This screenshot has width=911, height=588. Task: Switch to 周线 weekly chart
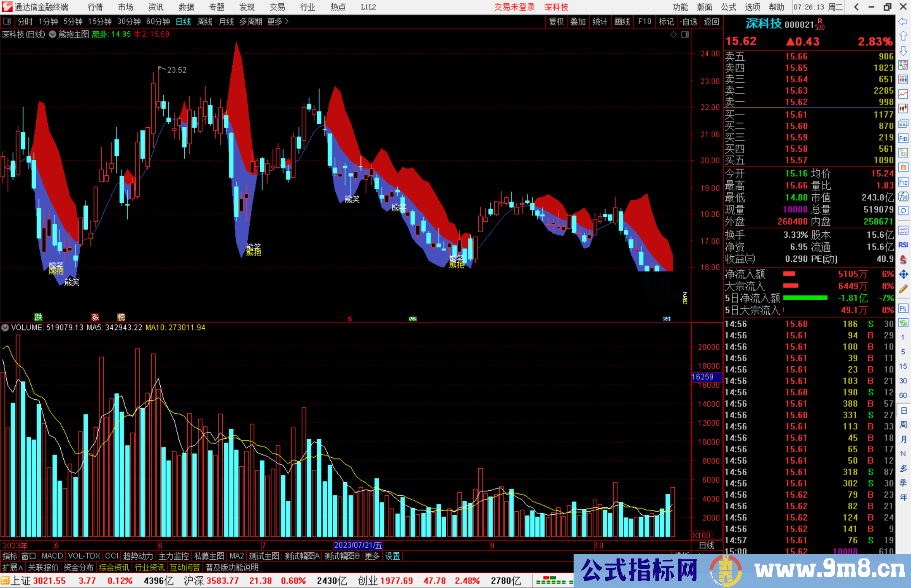pyautogui.click(x=205, y=21)
